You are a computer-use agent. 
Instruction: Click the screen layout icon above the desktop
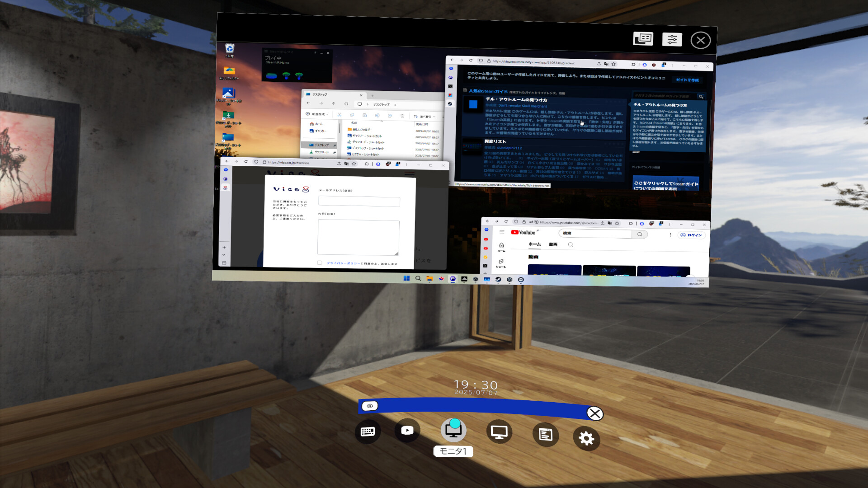(x=643, y=39)
